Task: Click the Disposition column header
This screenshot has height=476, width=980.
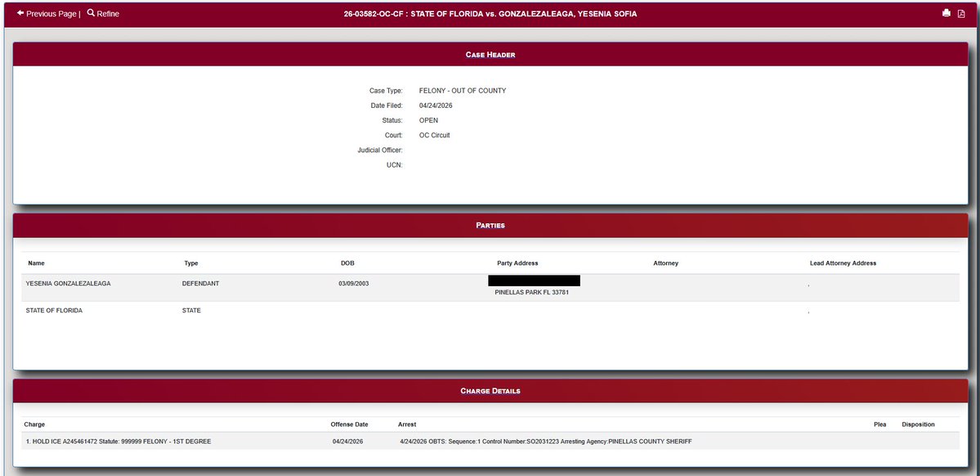Action: pos(918,424)
